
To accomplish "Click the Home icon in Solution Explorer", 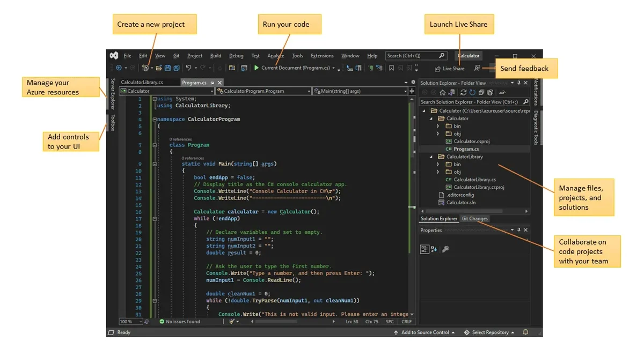I will click(x=442, y=92).
